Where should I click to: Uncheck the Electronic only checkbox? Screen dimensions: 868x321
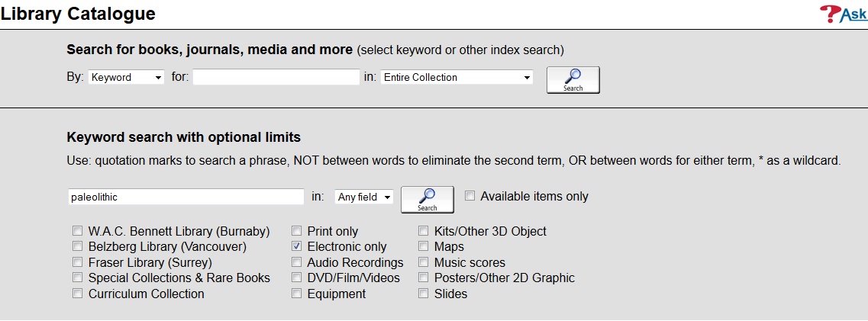tap(297, 246)
